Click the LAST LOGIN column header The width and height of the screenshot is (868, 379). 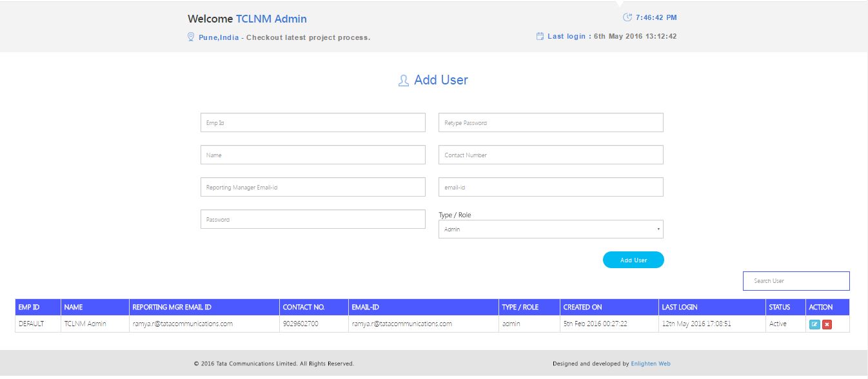point(679,307)
